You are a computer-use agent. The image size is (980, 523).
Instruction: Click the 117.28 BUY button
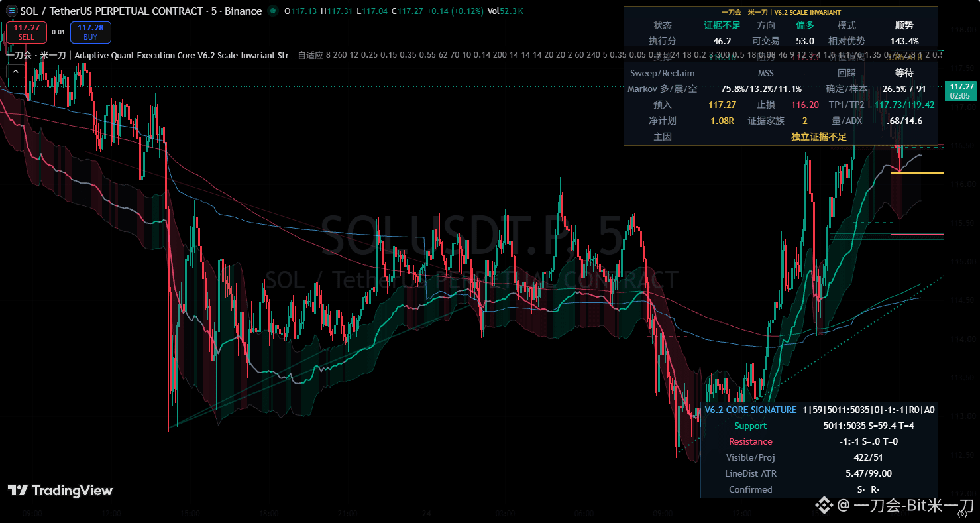click(x=90, y=32)
